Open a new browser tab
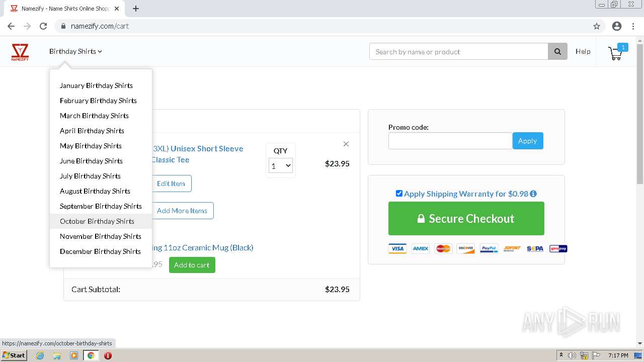This screenshot has width=644, height=362. click(x=136, y=9)
